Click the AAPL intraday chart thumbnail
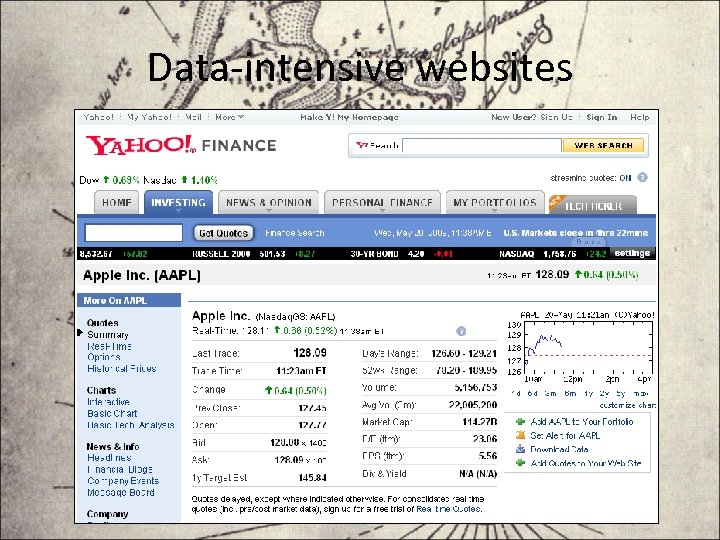The height and width of the screenshot is (540, 720). 581,347
